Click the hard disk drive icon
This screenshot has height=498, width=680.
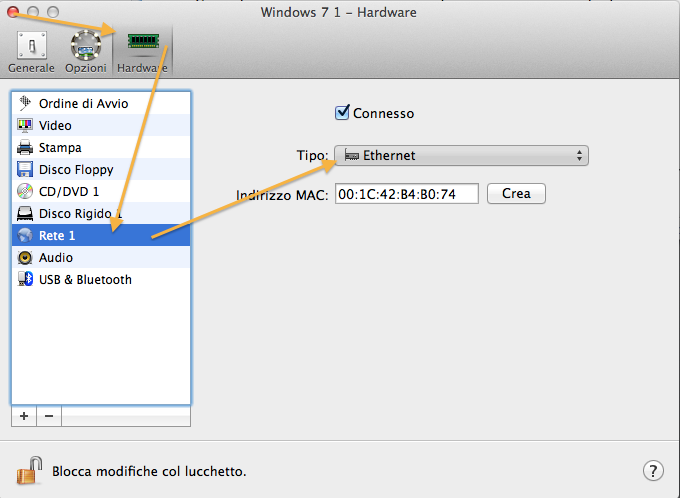25,213
